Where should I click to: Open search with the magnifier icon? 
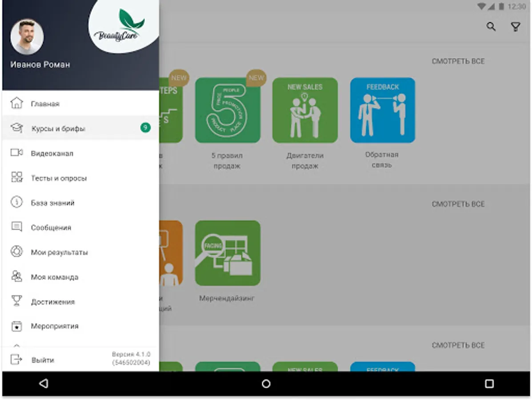click(491, 27)
